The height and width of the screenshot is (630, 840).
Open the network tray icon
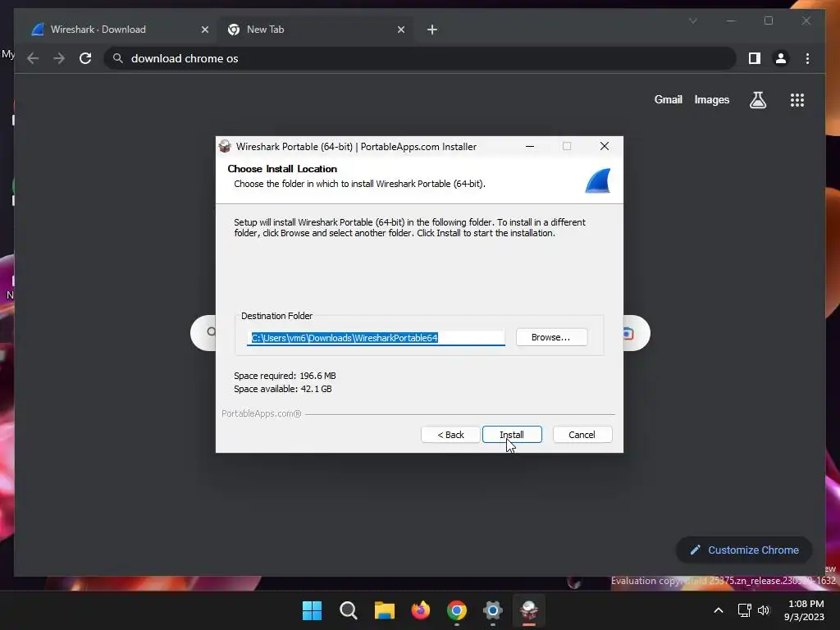[744, 610]
